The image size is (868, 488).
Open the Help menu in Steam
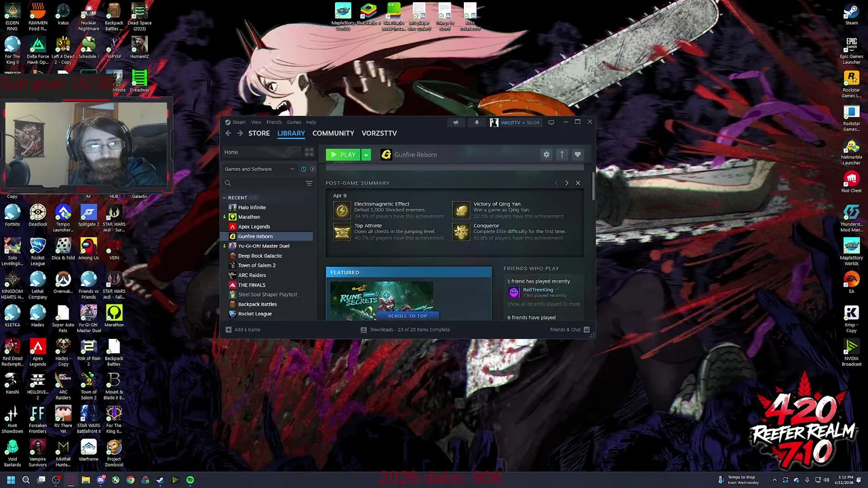311,122
